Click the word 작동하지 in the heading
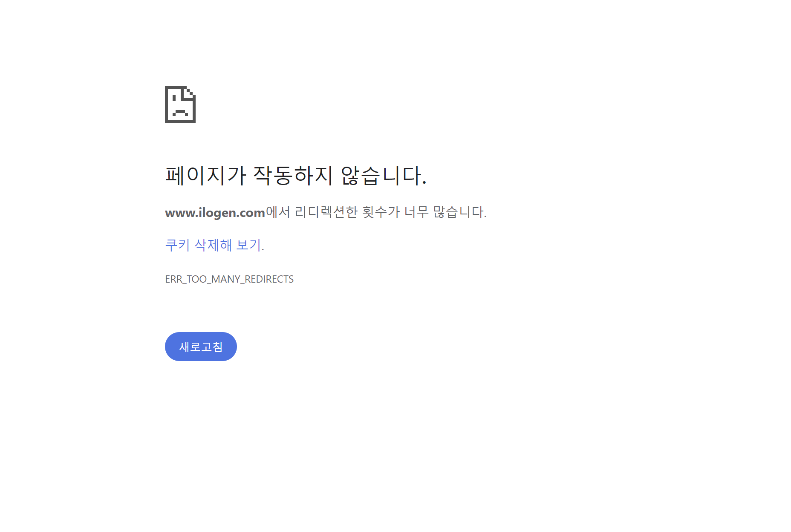 coord(293,175)
